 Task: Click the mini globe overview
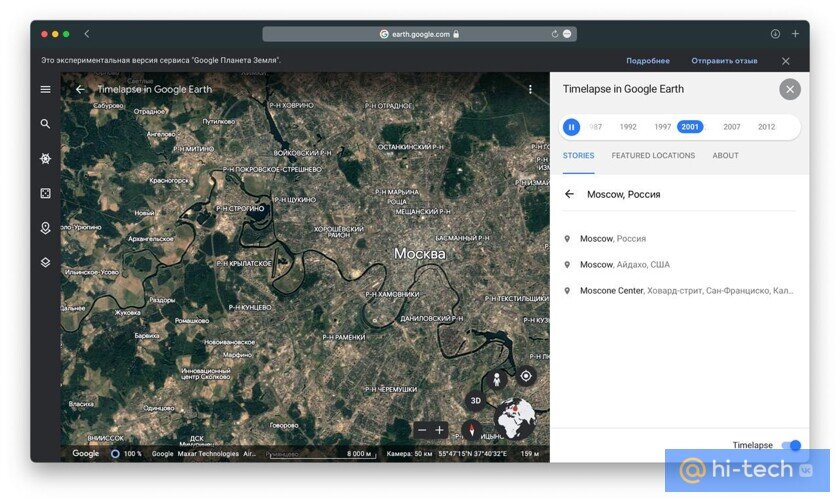[514, 418]
